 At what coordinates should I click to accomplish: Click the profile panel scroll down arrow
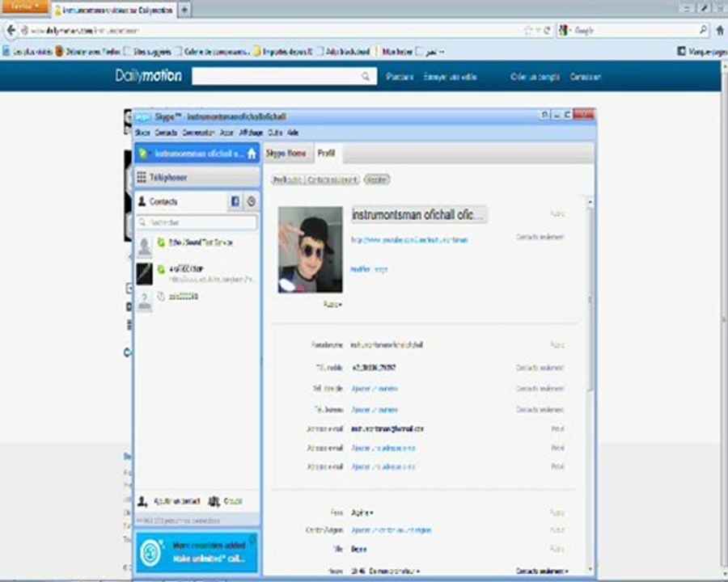pyautogui.click(x=590, y=569)
